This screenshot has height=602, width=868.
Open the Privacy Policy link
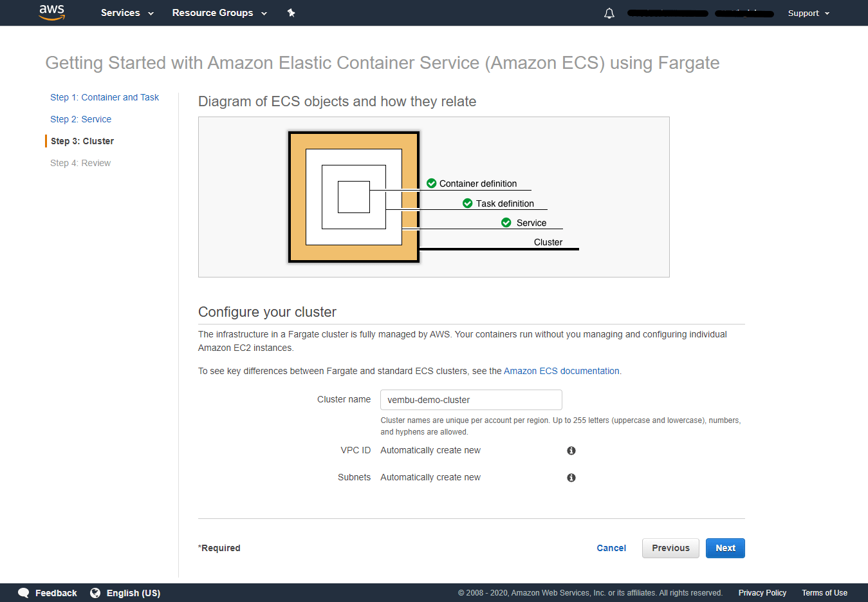coord(762,593)
